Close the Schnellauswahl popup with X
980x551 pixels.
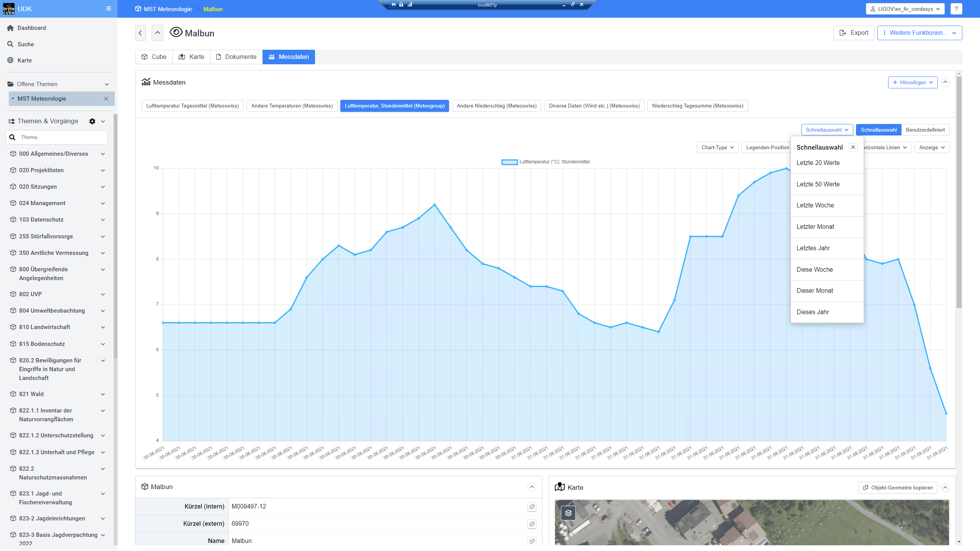pyautogui.click(x=853, y=147)
